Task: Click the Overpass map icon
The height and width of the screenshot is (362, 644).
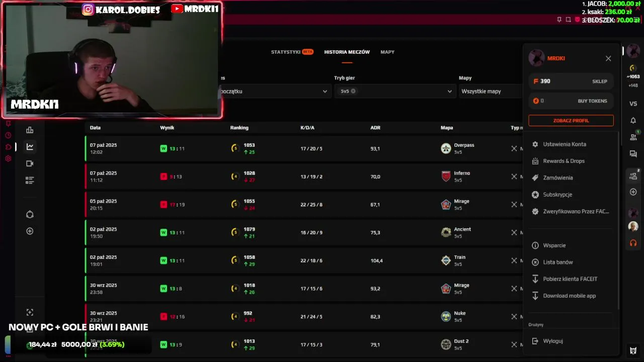Action: point(446,148)
